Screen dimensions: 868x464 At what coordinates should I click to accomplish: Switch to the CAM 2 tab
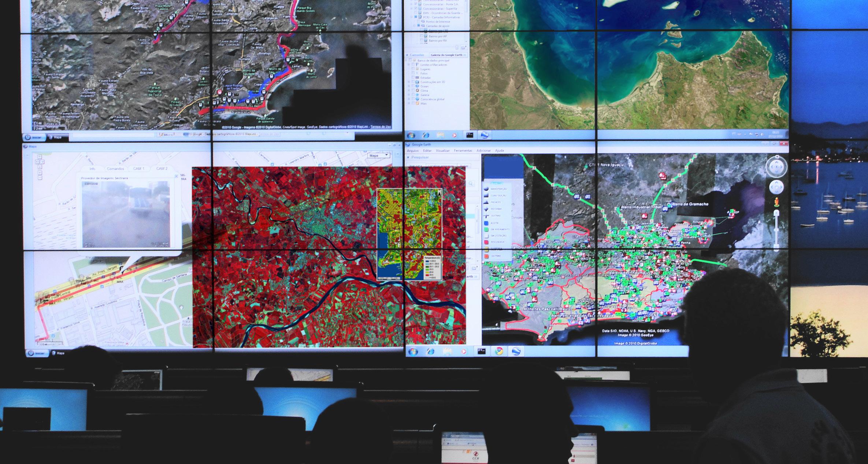pyautogui.click(x=162, y=169)
